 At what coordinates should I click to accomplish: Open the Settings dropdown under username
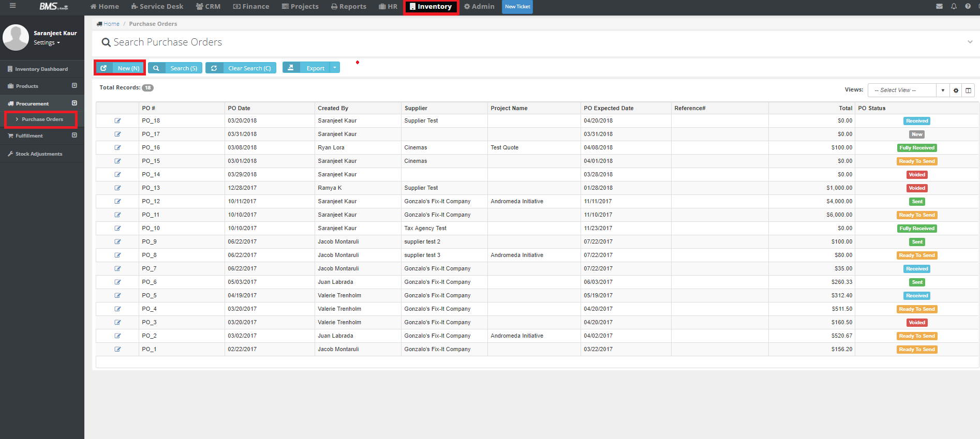pyautogui.click(x=47, y=43)
